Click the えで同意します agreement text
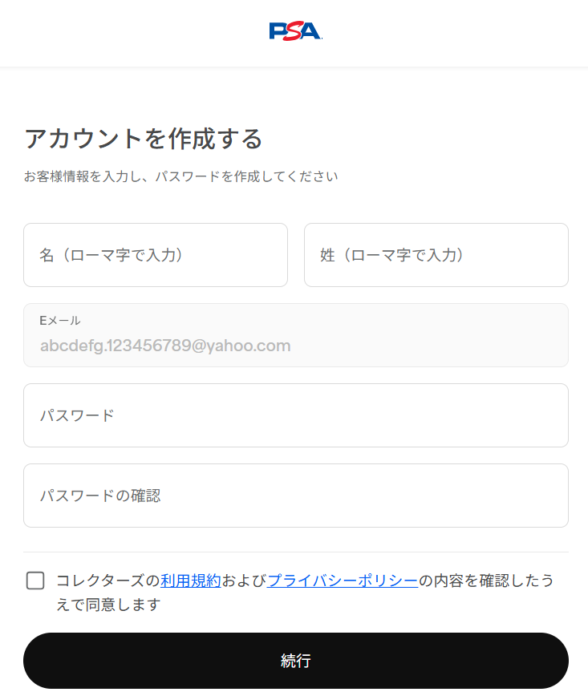 (x=108, y=605)
